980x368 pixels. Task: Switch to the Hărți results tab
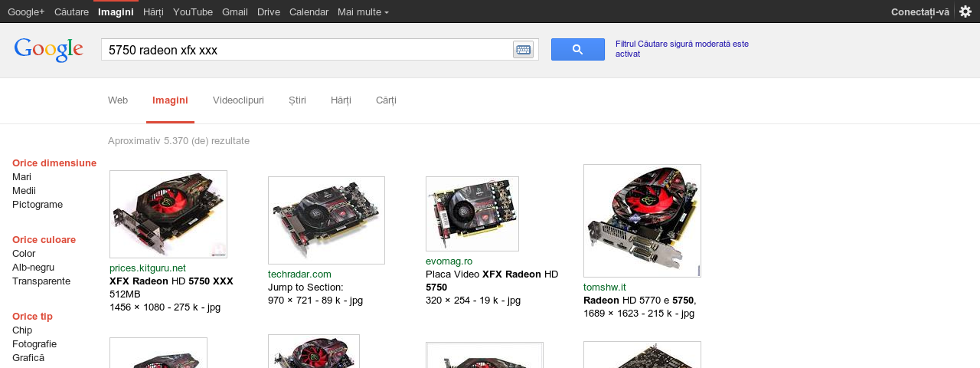coord(341,100)
